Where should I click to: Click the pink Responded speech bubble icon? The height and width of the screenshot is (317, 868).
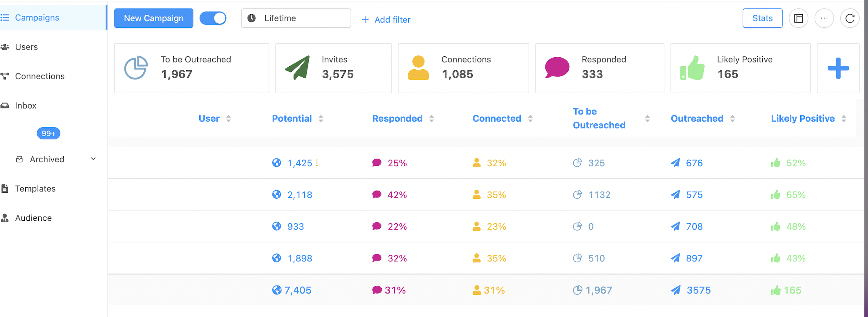pyautogui.click(x=557, y=68)
